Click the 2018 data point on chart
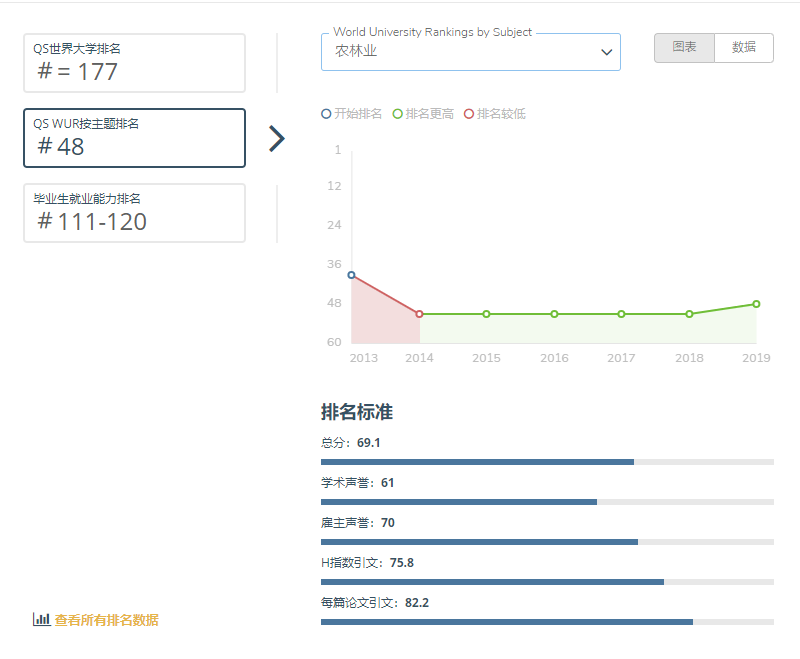The image size is (800, 659). pyautogui.click(x=689, y=314)
